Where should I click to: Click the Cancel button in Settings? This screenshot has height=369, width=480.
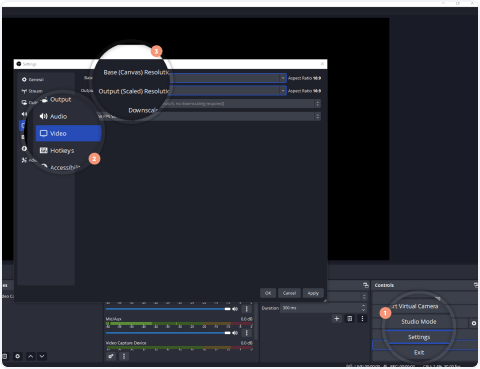(x=289, y=293)
